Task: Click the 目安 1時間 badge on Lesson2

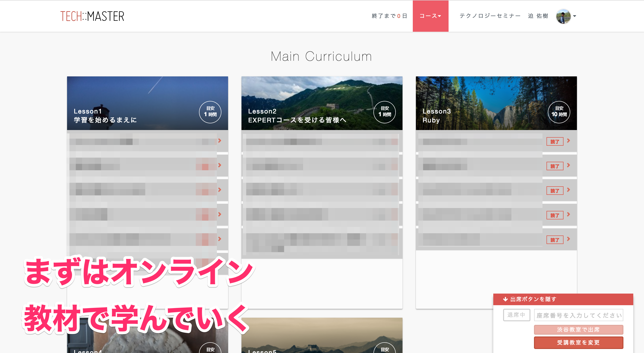Action: (385, 112)
